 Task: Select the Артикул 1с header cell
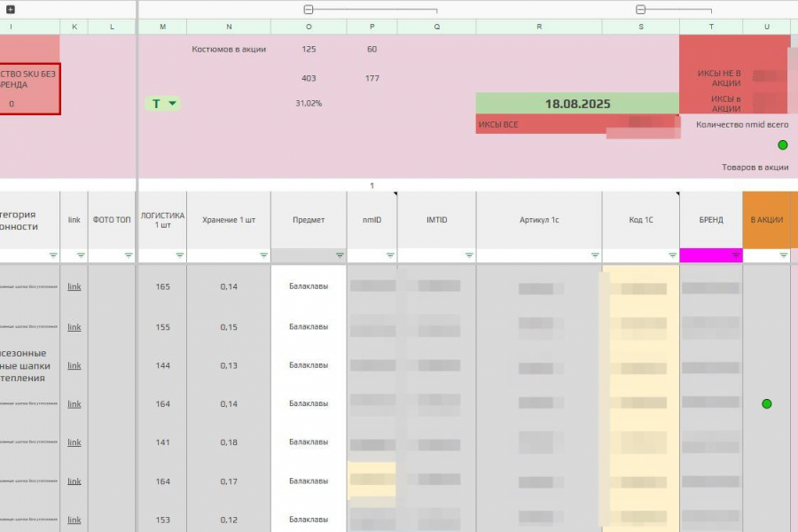[x=539, y=220]
